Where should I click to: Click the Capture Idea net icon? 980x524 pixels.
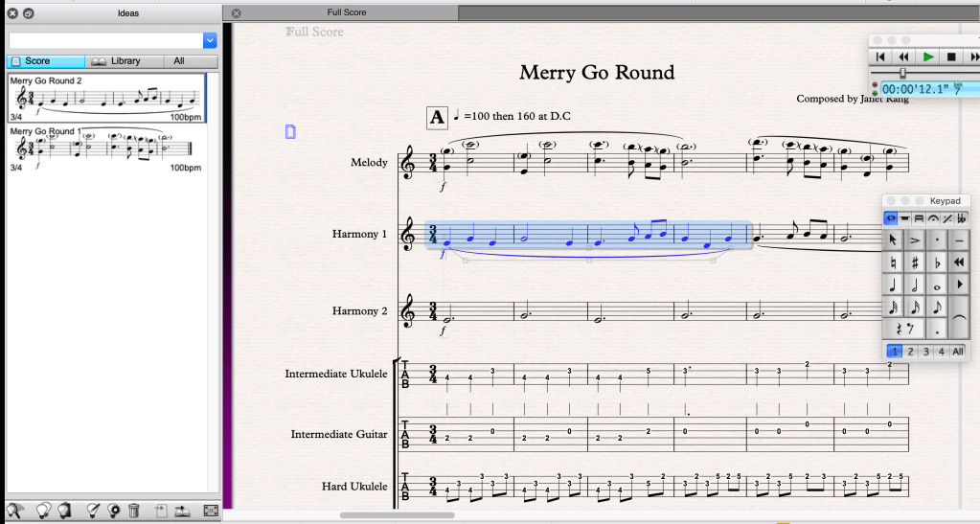[14, 511]
